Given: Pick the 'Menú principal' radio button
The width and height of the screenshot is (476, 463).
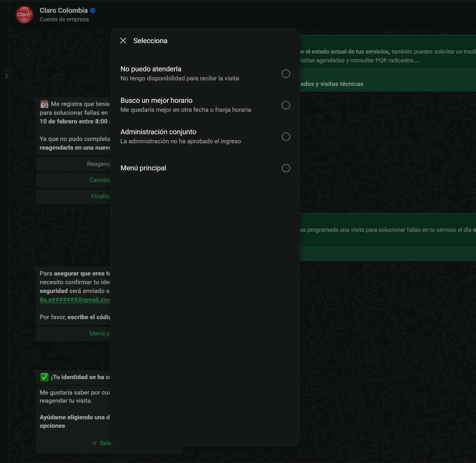Looking at the screenshot, I should pyautogui.click(x=286, y=168).
